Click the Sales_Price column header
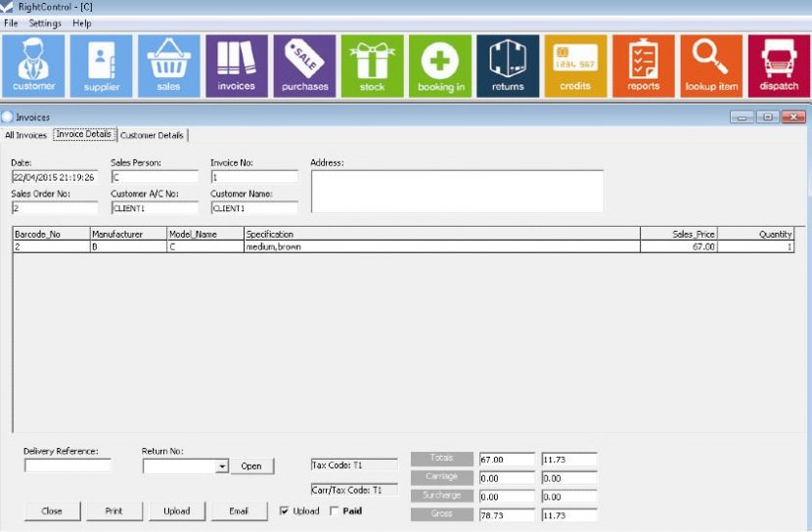 click(x=678, y=234)
